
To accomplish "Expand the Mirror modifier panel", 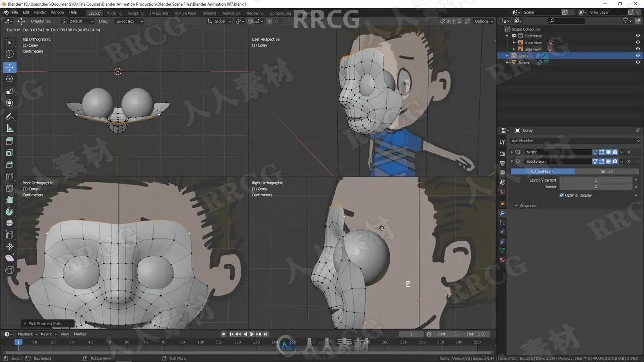I will tap(512, 152).
